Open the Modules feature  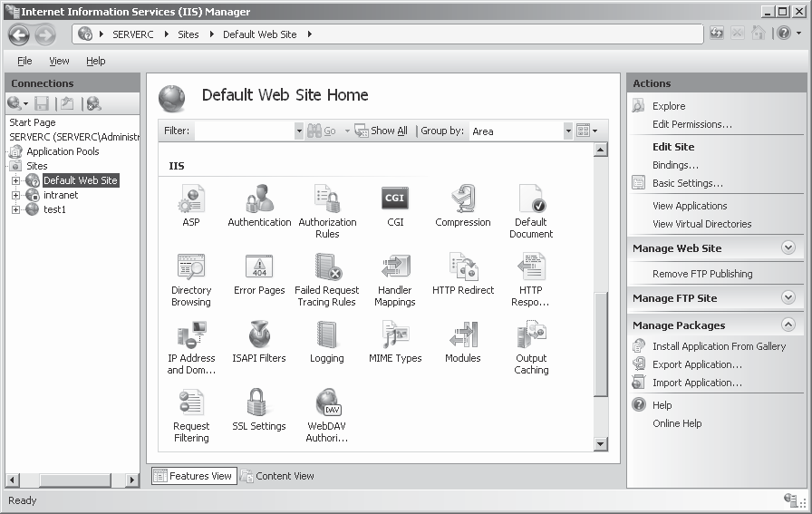[463, 342]
